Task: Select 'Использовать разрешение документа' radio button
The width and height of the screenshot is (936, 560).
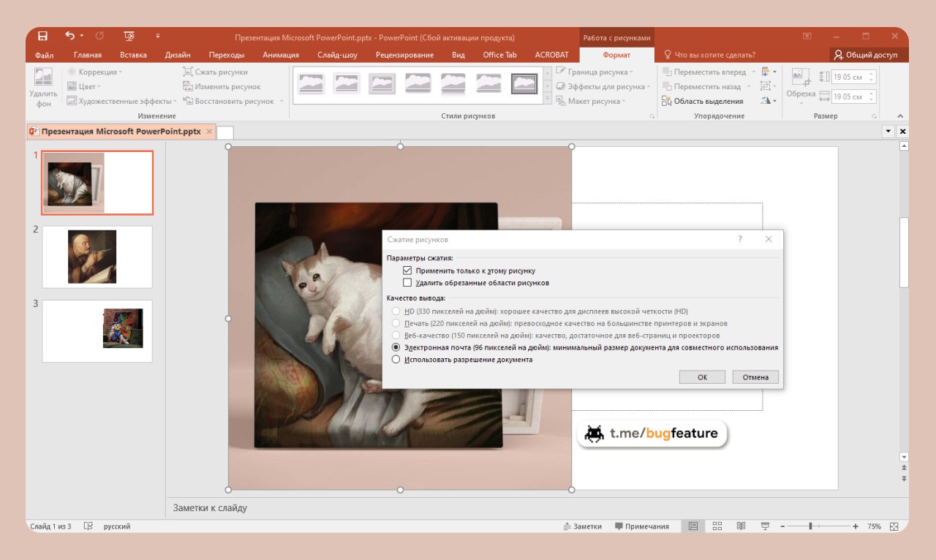Action: 396,360
